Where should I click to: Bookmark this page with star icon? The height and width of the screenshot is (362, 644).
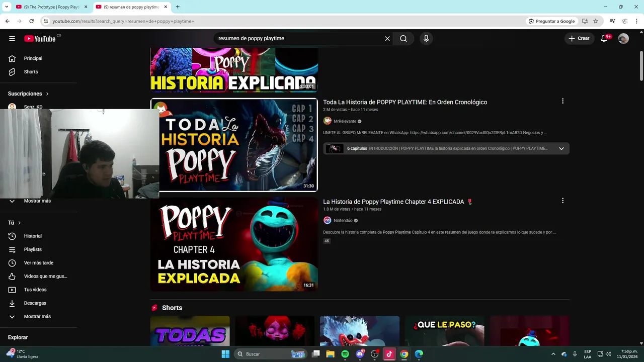pos(596,21)
